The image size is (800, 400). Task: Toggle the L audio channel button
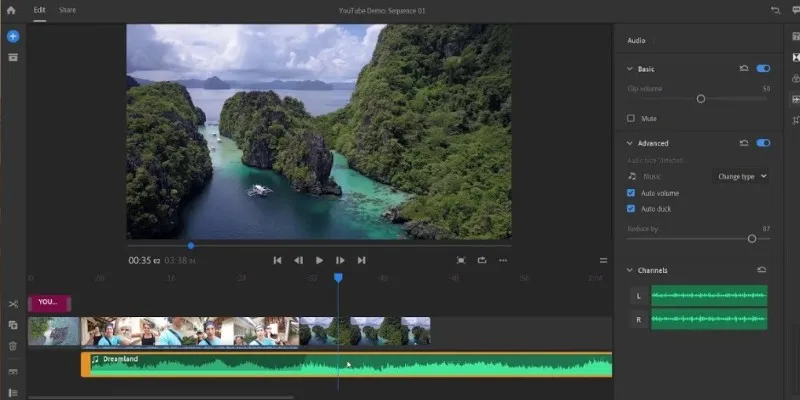639,295
